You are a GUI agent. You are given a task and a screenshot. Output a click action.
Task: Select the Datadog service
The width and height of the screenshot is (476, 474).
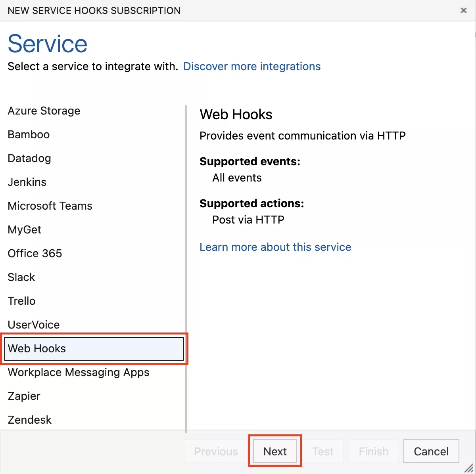point(29,159)
